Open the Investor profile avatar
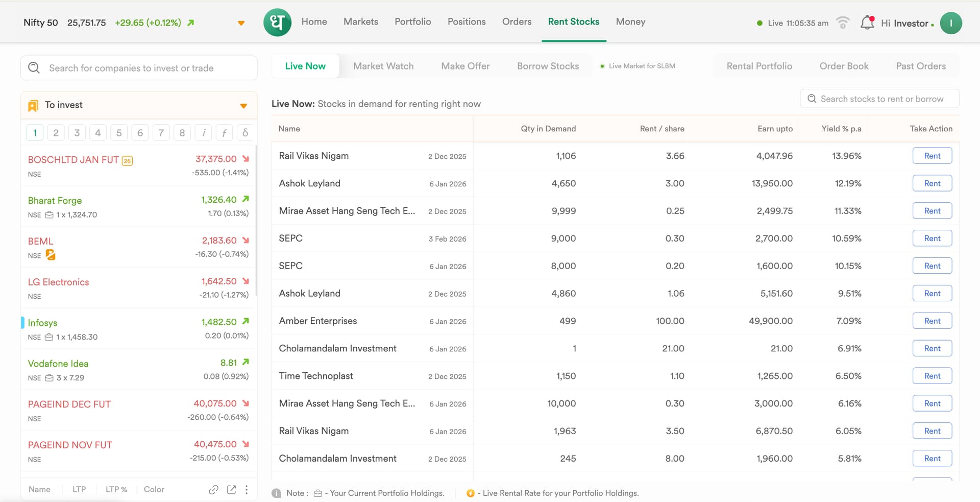 (950, 23)
